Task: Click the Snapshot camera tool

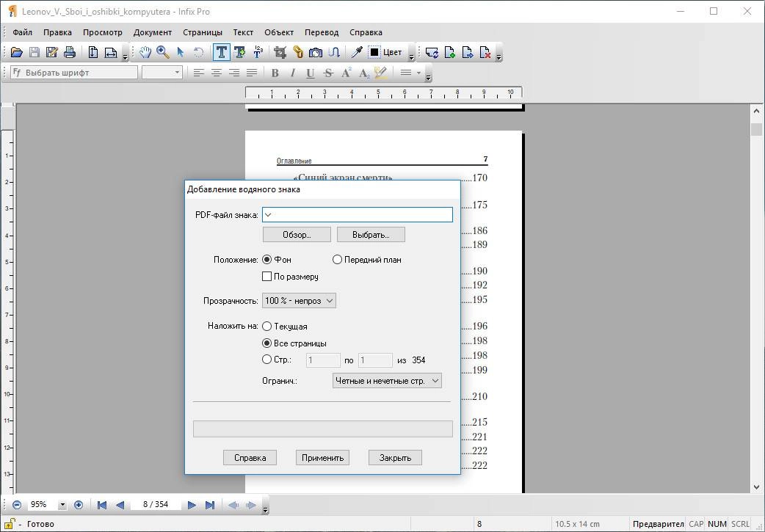Action: 316,52
